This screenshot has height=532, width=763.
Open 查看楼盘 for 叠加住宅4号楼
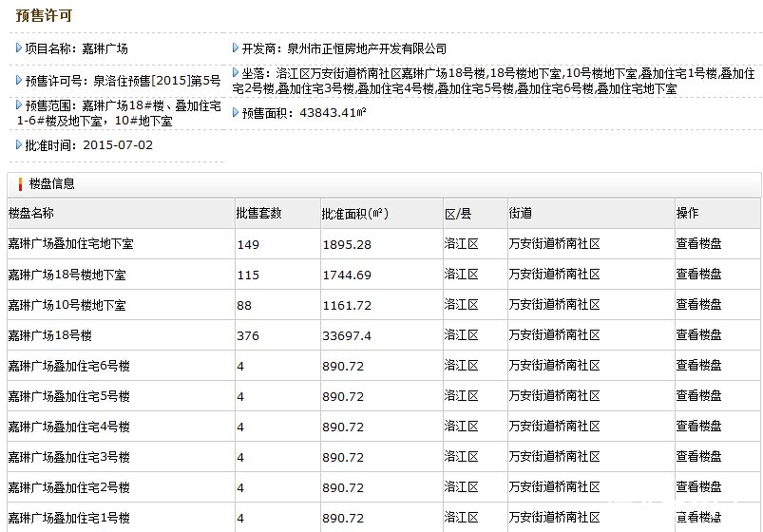pos(698,426)
